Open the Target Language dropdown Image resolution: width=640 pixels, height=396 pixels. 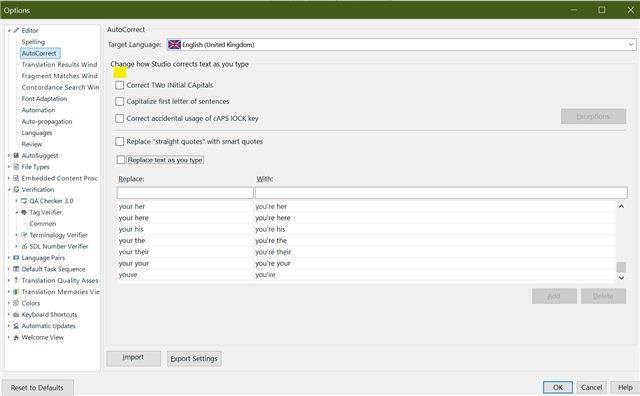(631, 44)
